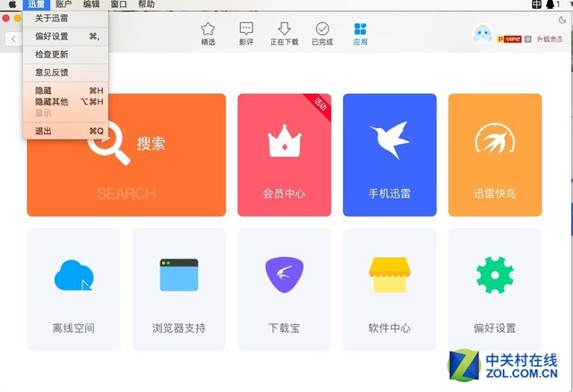Close the open 迅雷 menu title

(36, 4)
